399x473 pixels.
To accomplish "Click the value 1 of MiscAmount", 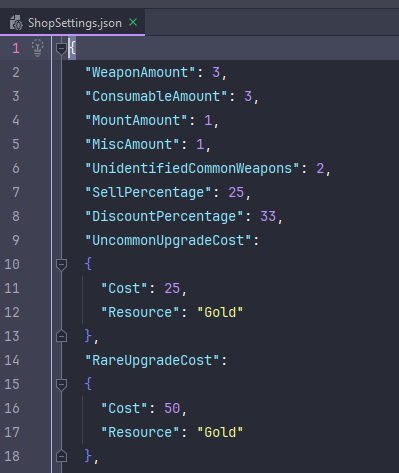I will (200, 144).
